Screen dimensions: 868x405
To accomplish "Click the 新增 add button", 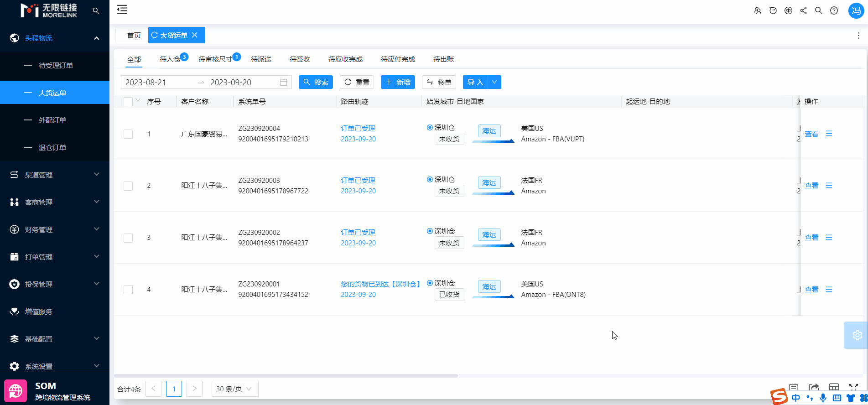I will click(398, 82).
